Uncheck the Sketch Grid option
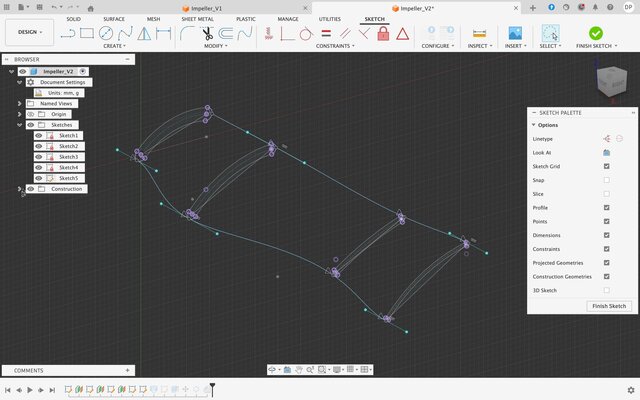Viewport: 640px width, 400px height. (x=606, y=166)
